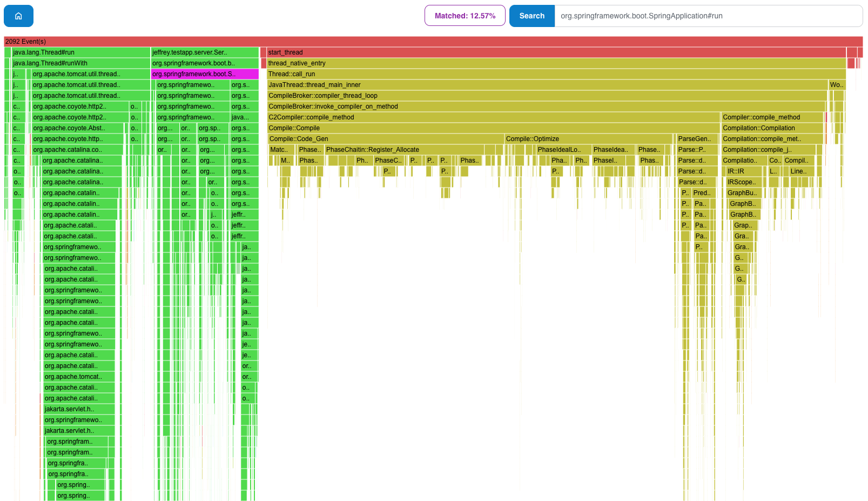Select the Compilation::compile_met.. frame
The height and width of the screenshot is (501, 868).
[x=772, y=139]
